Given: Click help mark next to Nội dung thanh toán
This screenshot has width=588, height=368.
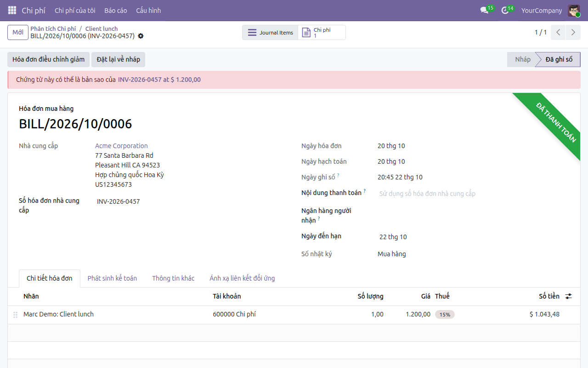Looking at the screenshot, I should [x=365, y=191].
